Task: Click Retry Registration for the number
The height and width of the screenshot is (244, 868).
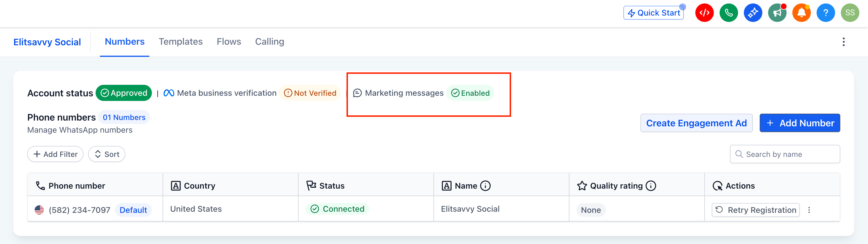Action: (755, 210)
